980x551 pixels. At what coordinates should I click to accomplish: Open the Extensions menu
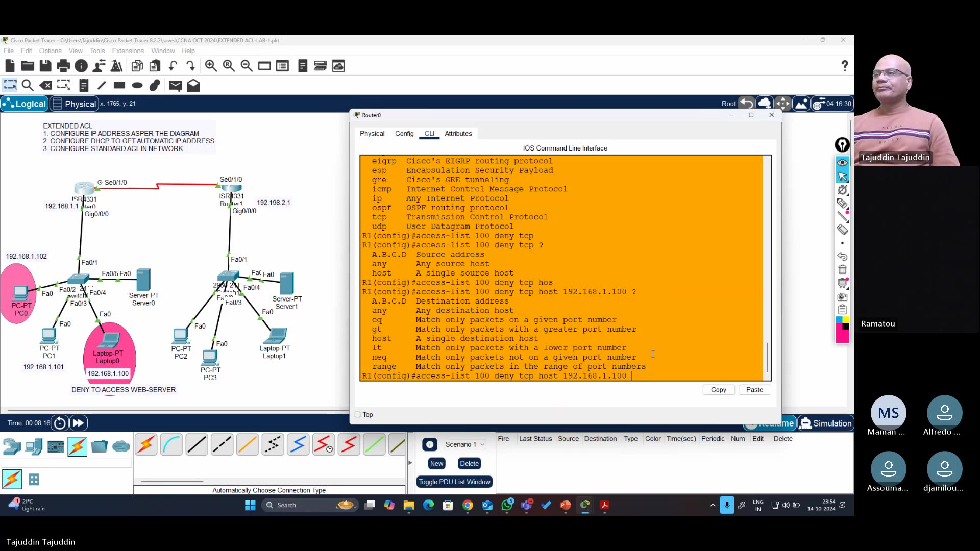[128, 51]
